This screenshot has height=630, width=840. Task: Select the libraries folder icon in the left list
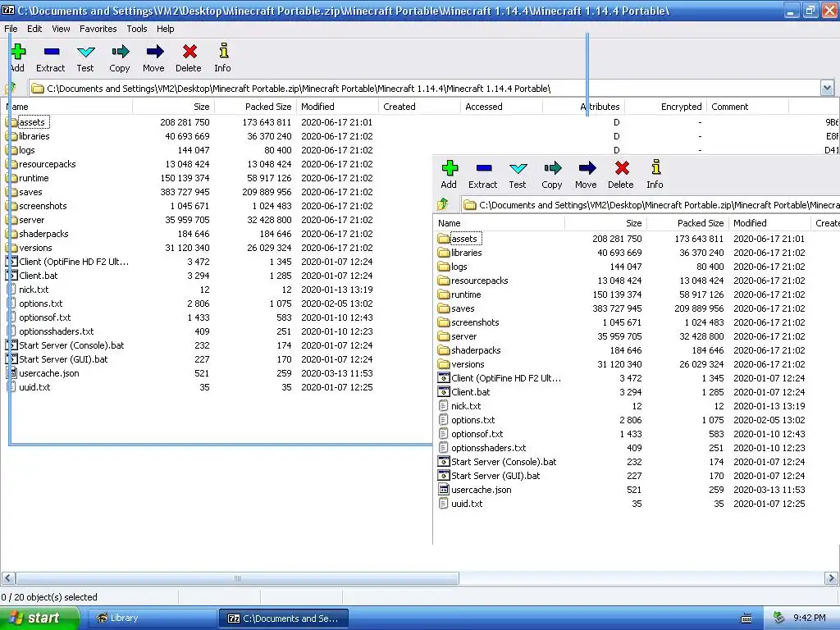coord(11,136)
